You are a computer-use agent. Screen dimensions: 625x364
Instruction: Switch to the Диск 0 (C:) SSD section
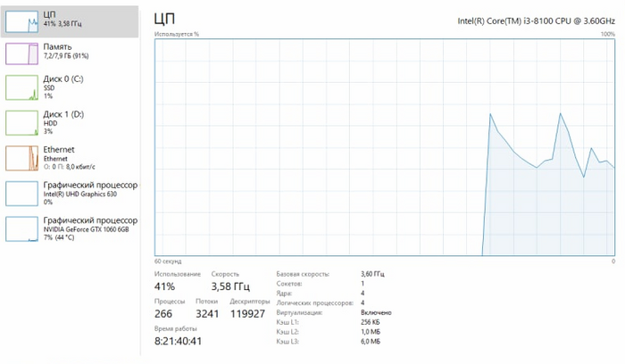coord(70,87)
